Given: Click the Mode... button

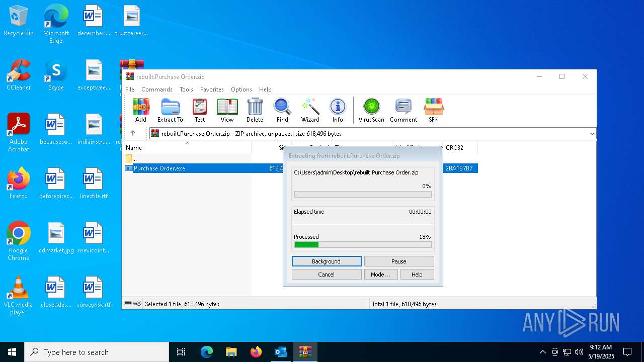Looking at the screenshot, I should pos(380,275).
